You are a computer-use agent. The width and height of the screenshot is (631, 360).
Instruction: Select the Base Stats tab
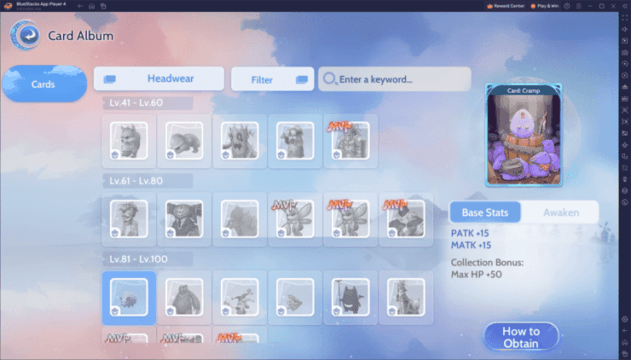point(485,212)
